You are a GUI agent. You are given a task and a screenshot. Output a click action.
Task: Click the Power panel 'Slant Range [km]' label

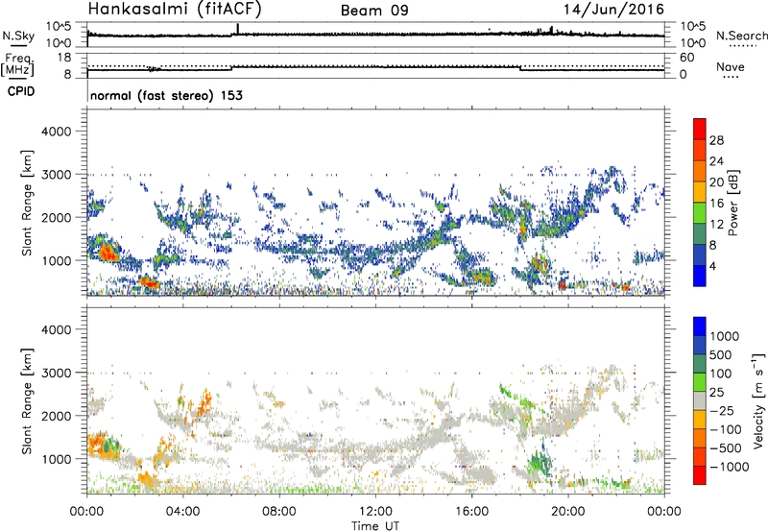click(27, 203)
